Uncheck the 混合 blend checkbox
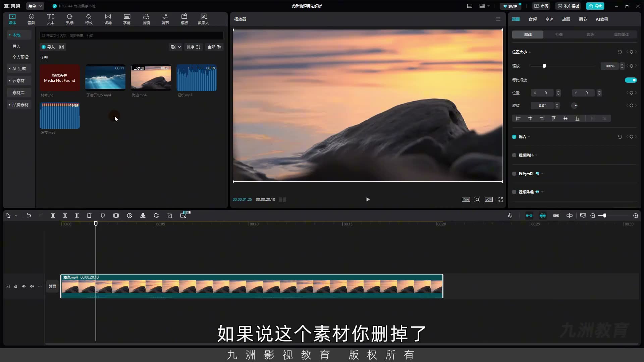This screenshot has height=362, width=644. point(514,137)
